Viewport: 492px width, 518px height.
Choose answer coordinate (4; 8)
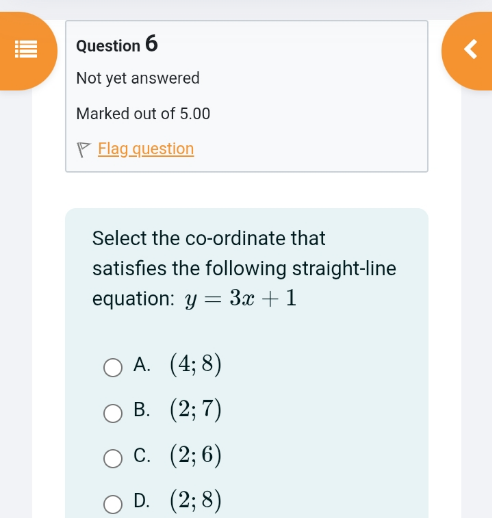pos(195,364)
